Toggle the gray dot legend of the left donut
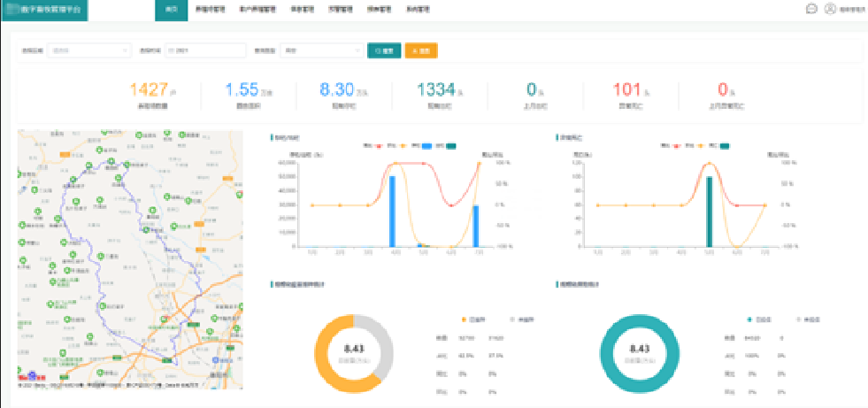 pos(523,320)
